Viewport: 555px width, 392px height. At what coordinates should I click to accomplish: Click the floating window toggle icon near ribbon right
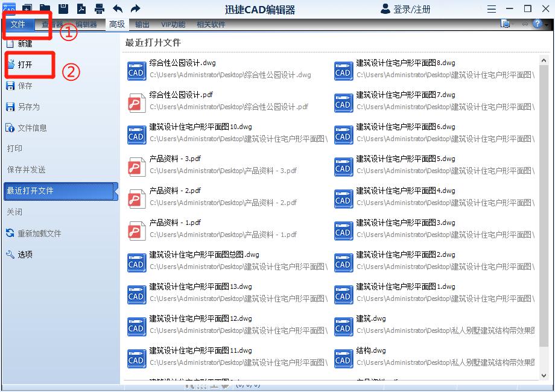(505, 24)
